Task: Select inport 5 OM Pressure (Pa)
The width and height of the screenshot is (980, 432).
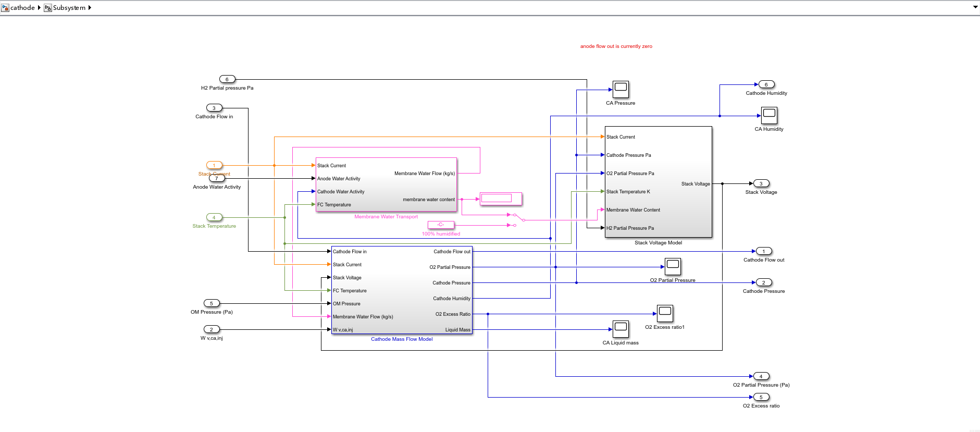Action: 212,303
